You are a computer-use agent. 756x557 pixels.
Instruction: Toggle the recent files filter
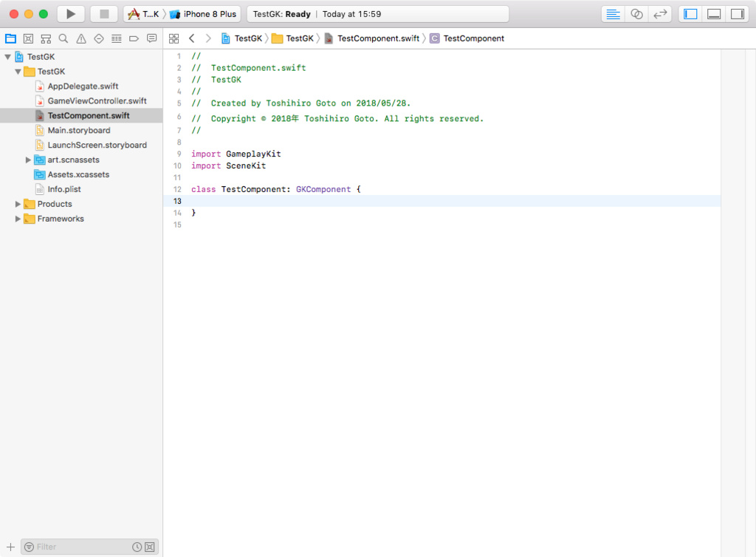pyautogui.click(x=137, y=547)
